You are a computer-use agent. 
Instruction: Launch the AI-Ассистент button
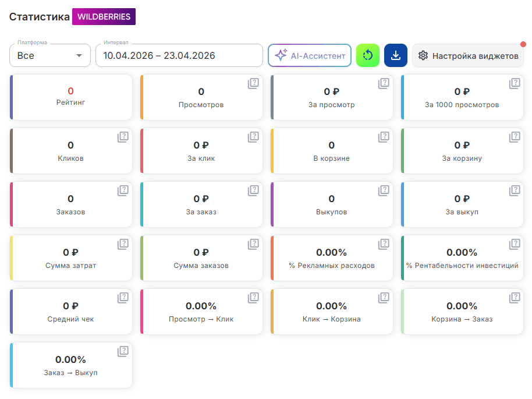coord(310,55)
